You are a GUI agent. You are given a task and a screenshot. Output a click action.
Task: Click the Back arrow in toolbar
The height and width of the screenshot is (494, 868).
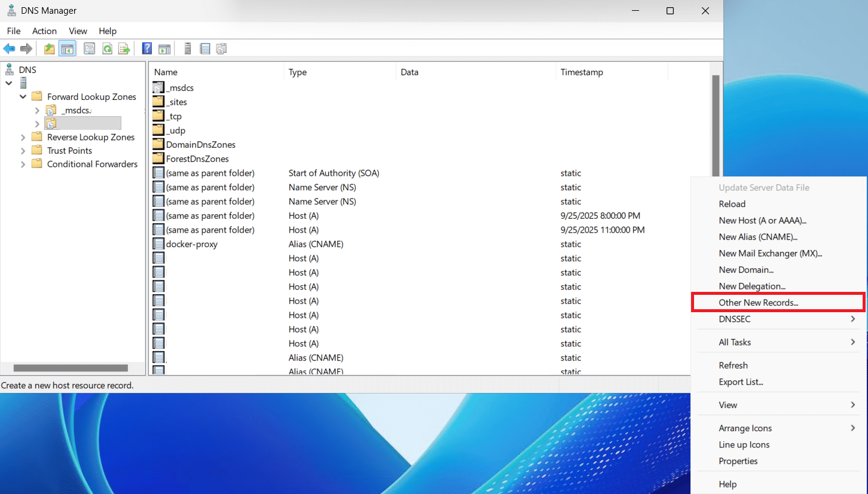[9, 49]
